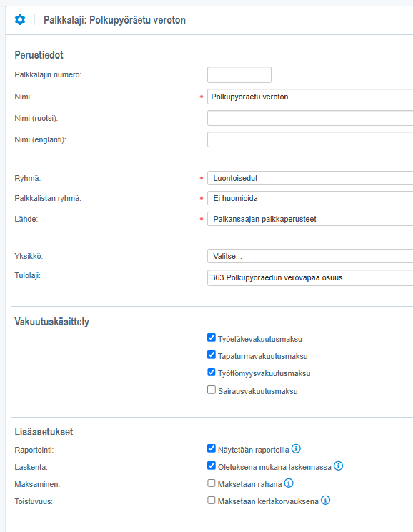Toggle Oletuksena mukana laskennassa checkbox
Image resolution: width=413 pixels, height=532 pixels.
(x=212, y=465)
